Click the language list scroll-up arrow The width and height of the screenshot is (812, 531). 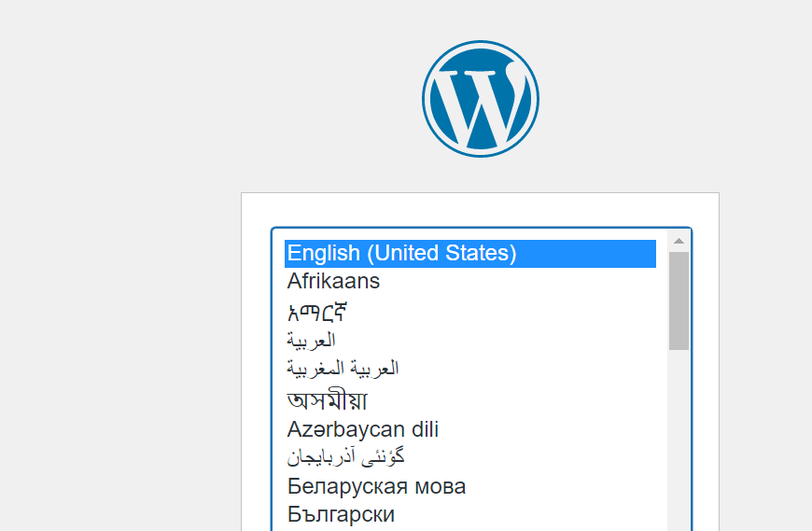679,241
